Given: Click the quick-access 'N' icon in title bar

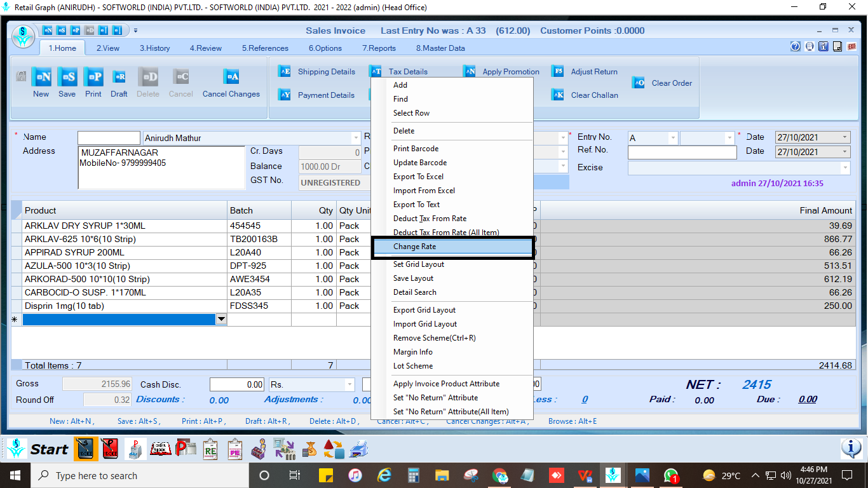Looking at the screenshot, I should pyautogui.click(x=48, y=30).
